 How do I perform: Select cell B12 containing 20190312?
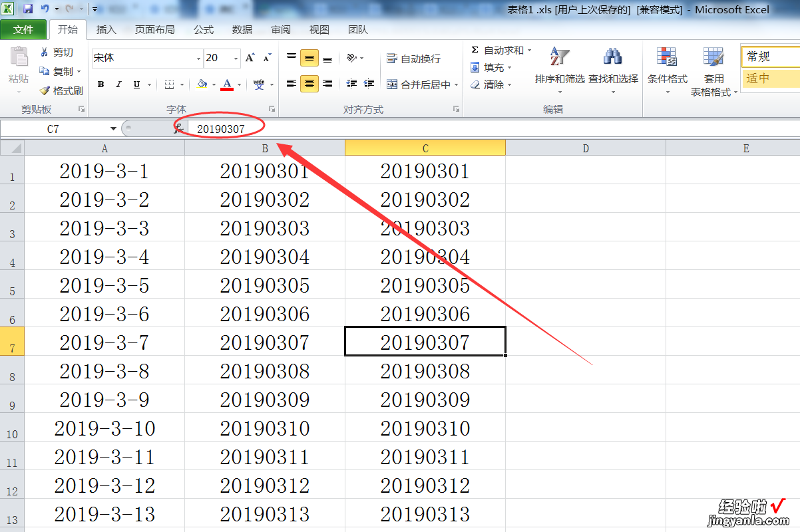[x=265, y=485]
